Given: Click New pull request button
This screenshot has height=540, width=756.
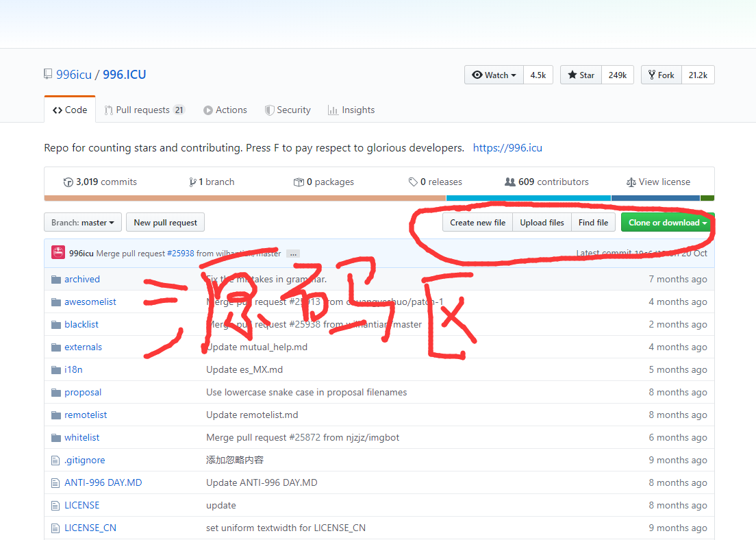Looking at the screenshot, I should click(166, 223).
